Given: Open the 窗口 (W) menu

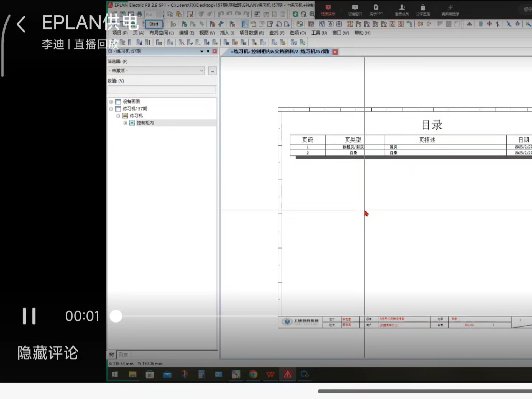Looking at the screenshot, I should tap(341, 33).
